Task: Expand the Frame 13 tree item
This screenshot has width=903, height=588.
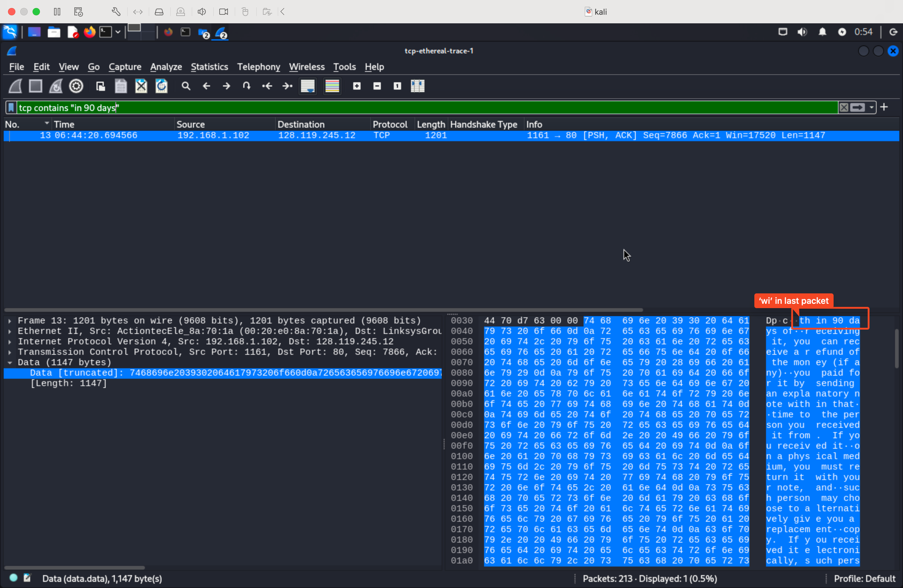Action: 10,321
